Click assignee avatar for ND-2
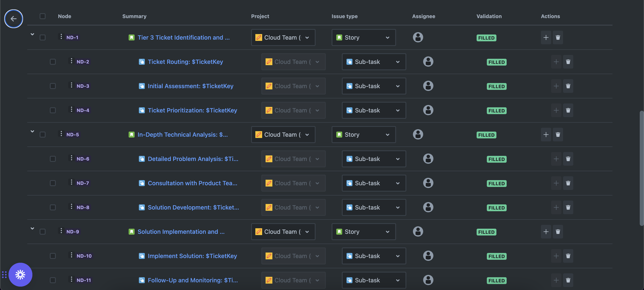Screen dimensions: 644x290 (428, 62)
